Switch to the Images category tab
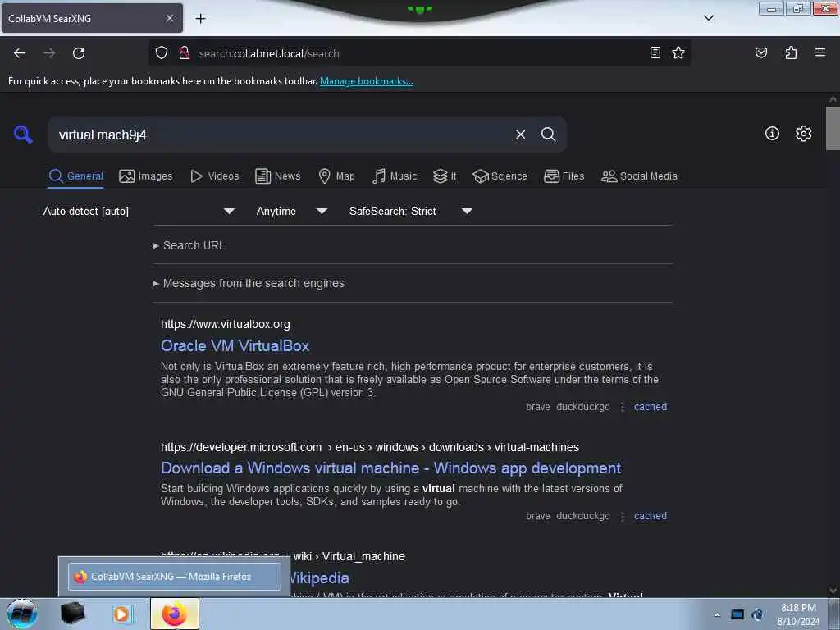The width and height of the screenshot is (840, 630). tap(146, 176)
